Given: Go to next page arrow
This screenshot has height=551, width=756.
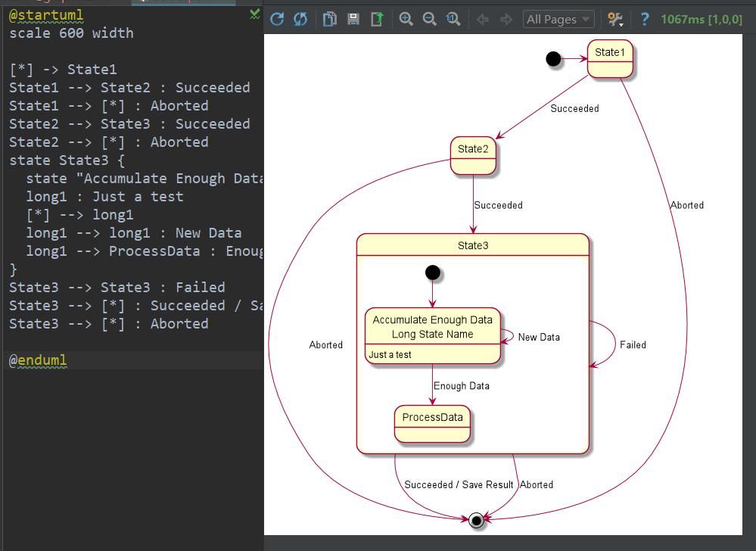Looking at the screenshot, I should pos(506,20).
